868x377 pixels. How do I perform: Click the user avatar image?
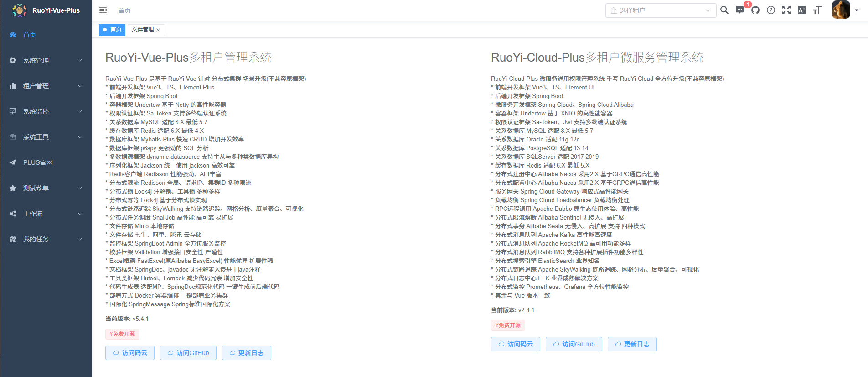coord(841,10)
